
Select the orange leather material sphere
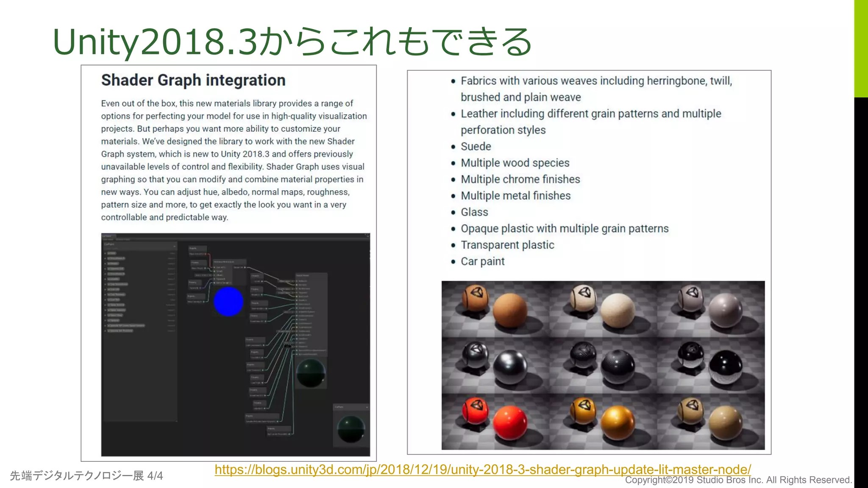[x=510, y=311]
